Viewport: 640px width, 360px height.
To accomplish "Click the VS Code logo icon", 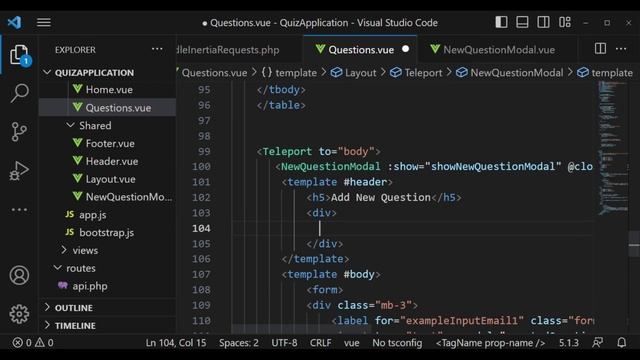I will click(14, 22).
